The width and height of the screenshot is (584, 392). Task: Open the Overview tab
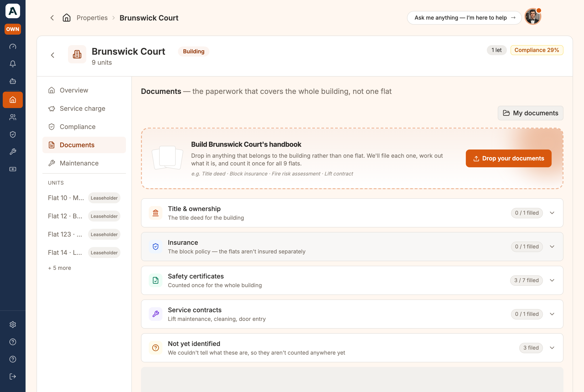(x=84, y=90)
